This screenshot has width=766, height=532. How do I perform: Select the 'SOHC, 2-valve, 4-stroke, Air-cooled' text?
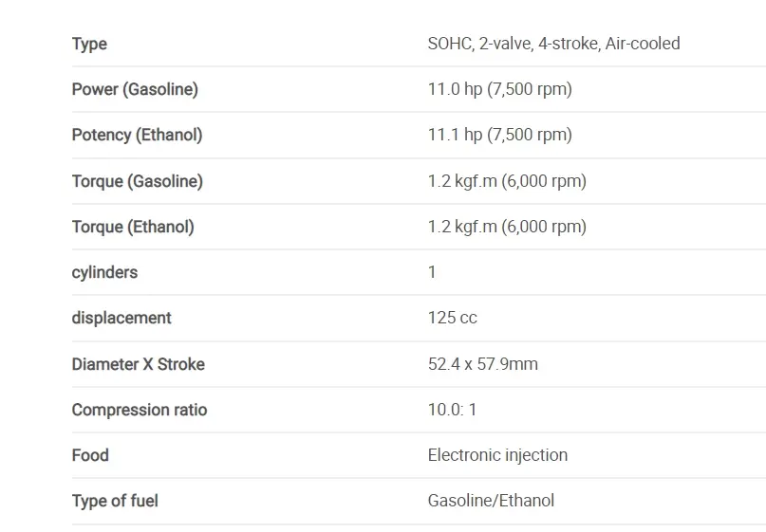tap(554, 44)
